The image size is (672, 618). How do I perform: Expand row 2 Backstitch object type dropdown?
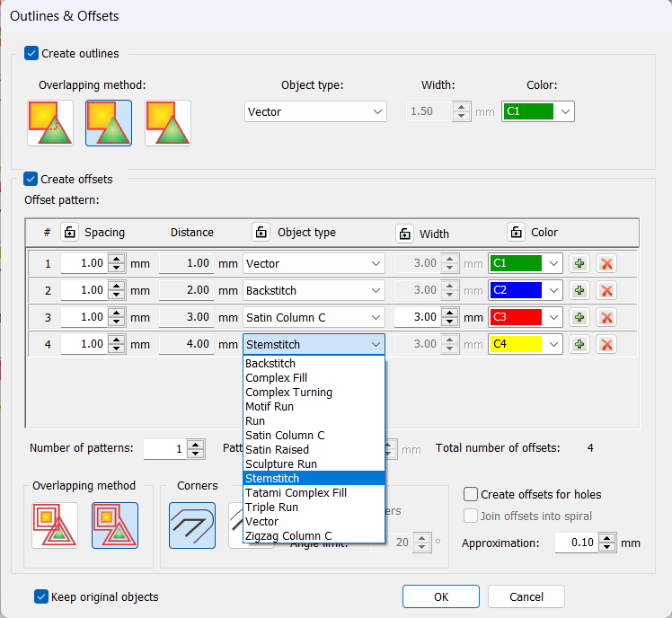tap(314, 291)
